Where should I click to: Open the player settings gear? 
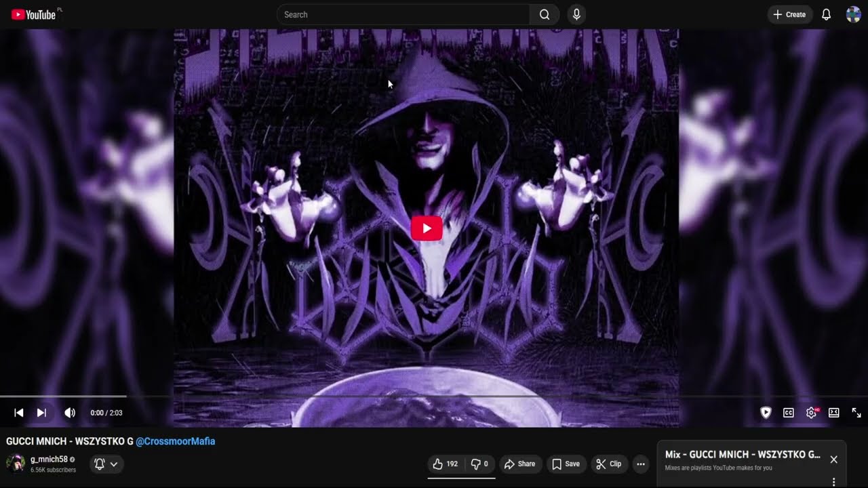(x=811, y=413)
